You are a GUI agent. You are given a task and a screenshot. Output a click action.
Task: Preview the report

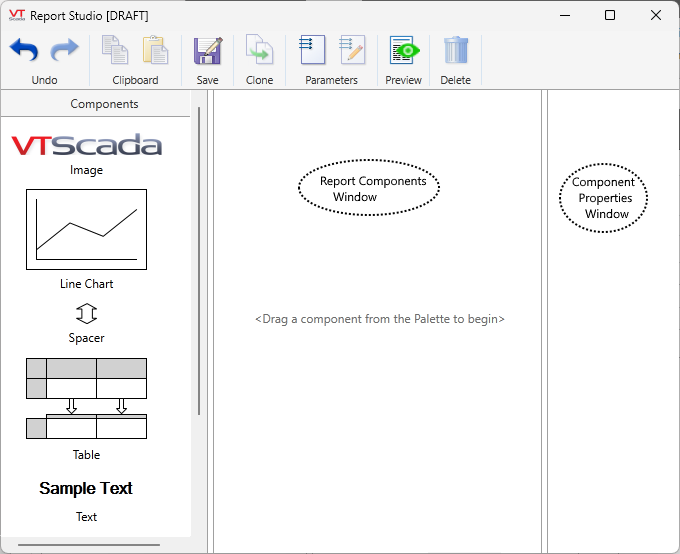[x=405, y=50]
